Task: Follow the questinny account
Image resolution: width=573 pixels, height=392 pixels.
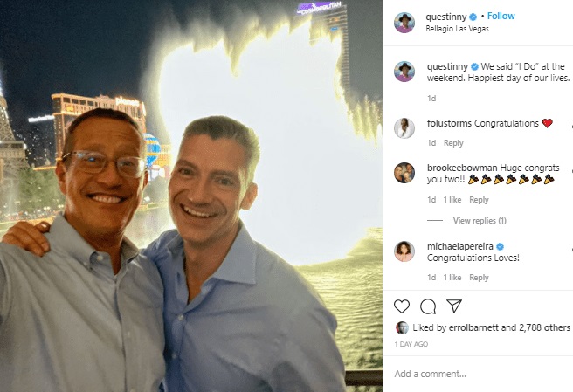Action: point(501,16)
